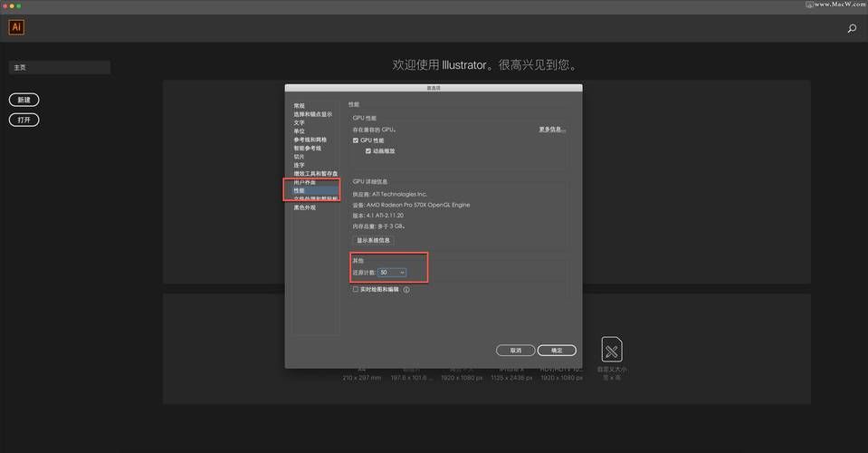Select 连字 preferences category
Viewport: 868px width, 453px height.
click(x=299, y=165)
